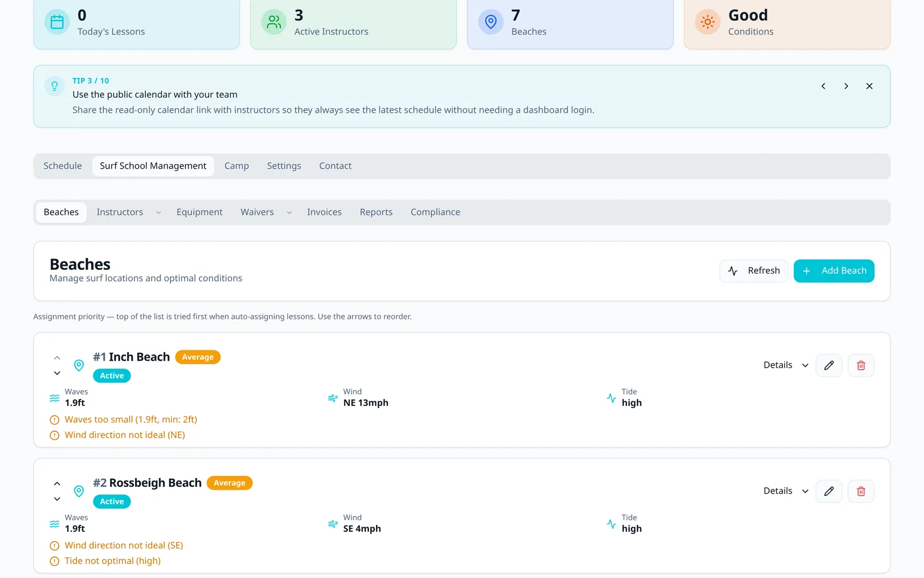The width and height of the screenshot is (924, 578).
Task: Select the Surf School Management tab
Action: click(153, 166)
